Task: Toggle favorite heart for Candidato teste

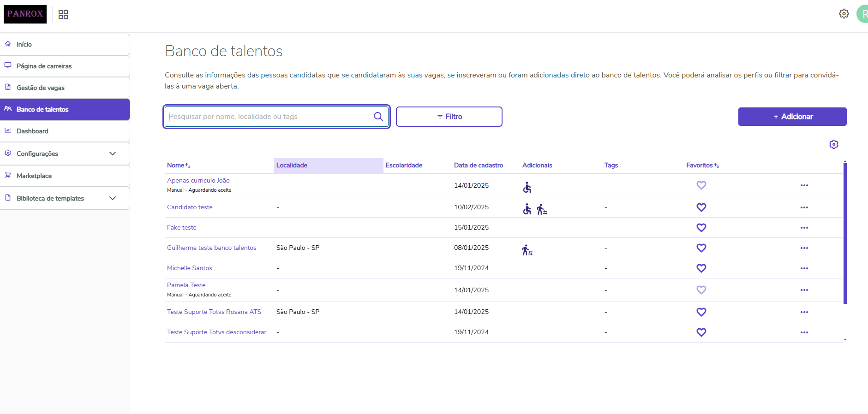Action: [701, 207]
